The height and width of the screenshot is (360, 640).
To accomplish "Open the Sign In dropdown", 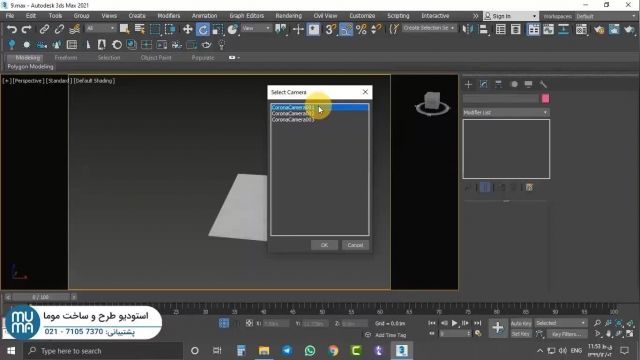I will pyautogui.click(x=511, y=16).
